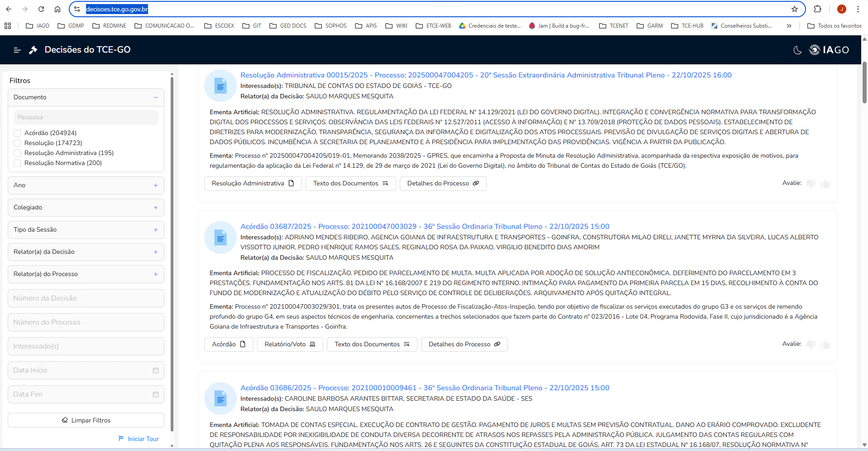868x451 pixels.
Task: Open the TCE-HUB bookmarks folder
Action: 687,26
